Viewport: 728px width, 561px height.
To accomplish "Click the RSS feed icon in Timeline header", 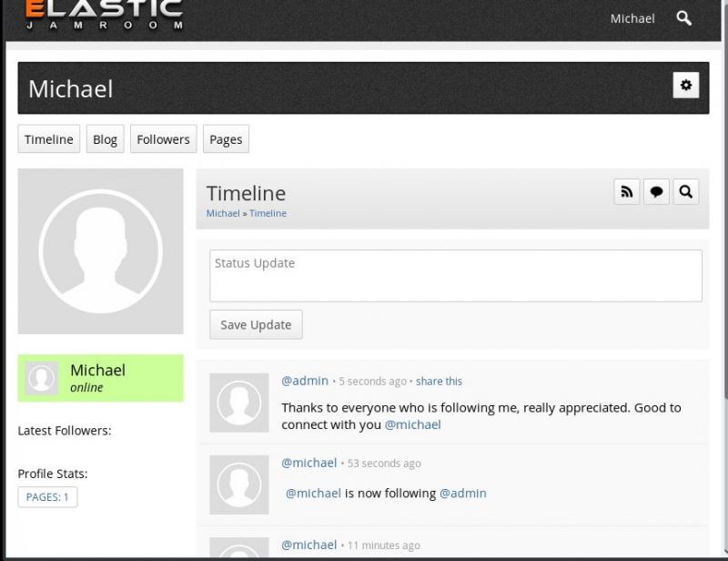I will coord(627,191).
